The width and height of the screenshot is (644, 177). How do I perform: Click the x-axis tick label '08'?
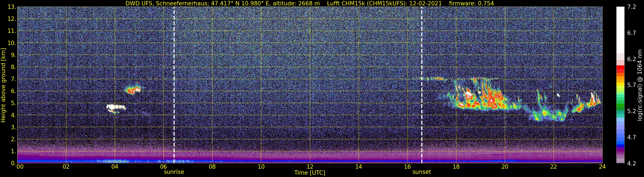(x=212, y=167)
